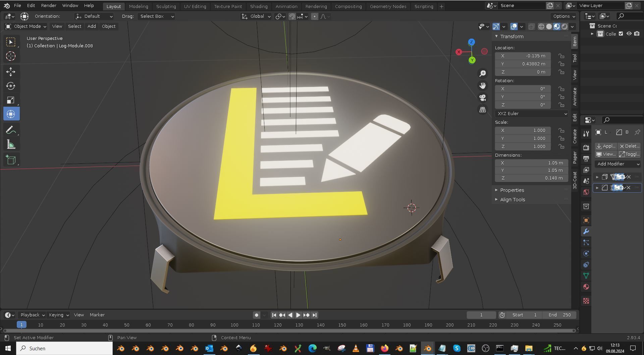
Task: Toggle timeline auto keying record button
Action: click(257, 315)
